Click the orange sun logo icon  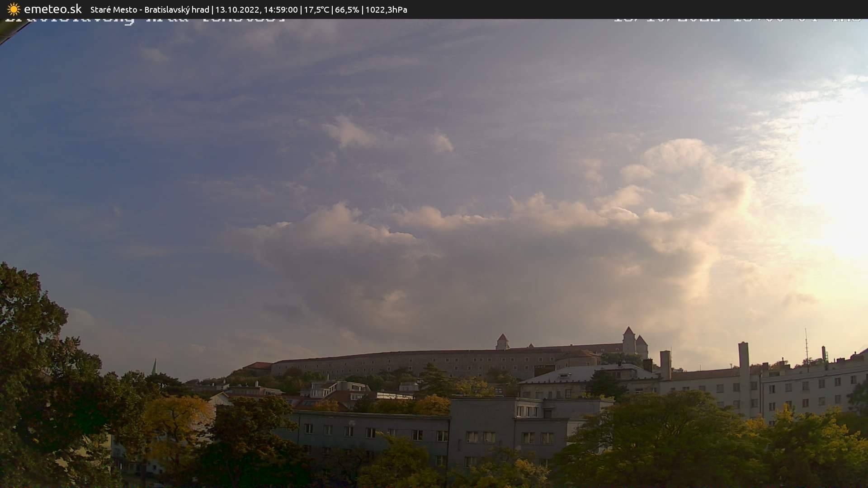click(14, 9)
